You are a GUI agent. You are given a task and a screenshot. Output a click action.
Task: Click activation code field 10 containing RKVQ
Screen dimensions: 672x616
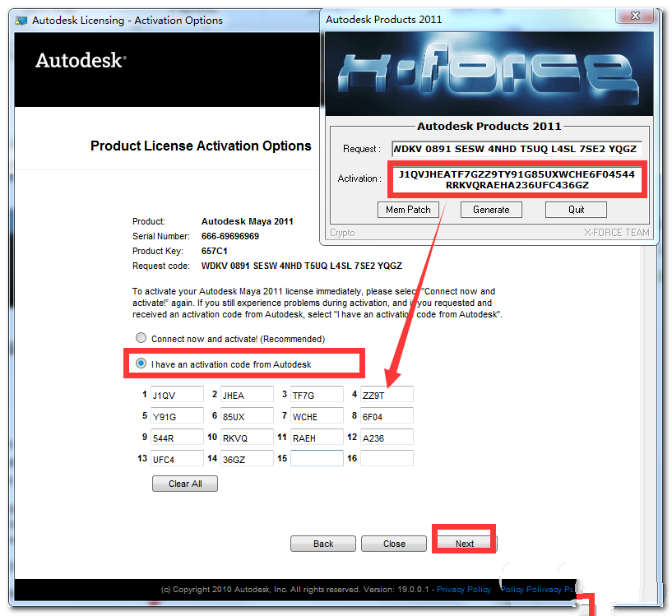coord(247,438)
